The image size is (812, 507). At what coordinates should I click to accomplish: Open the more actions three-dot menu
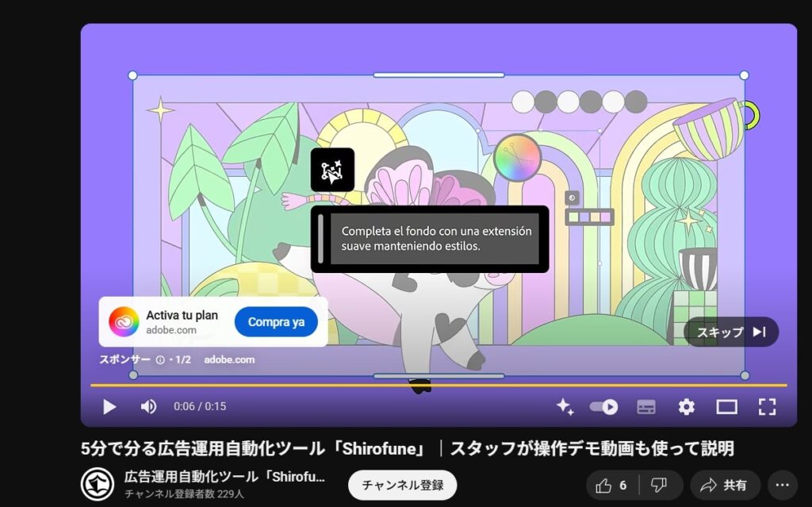pos(782,485)
